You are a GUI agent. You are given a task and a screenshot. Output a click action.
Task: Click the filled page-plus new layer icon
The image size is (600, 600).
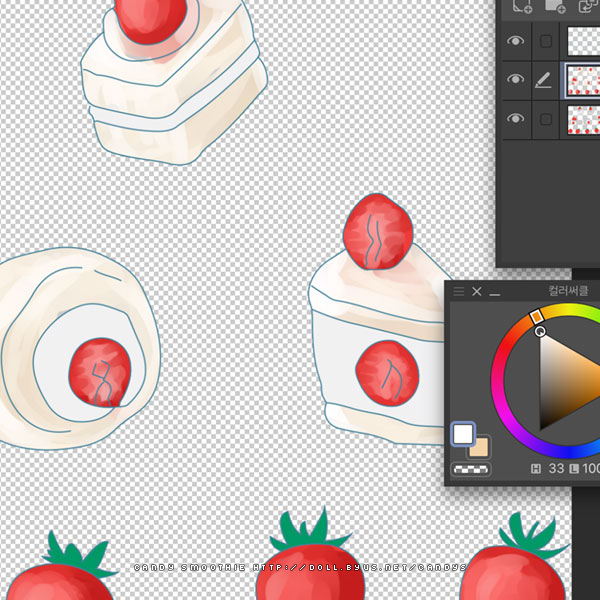pyautogui.click(x=555, y=6)
